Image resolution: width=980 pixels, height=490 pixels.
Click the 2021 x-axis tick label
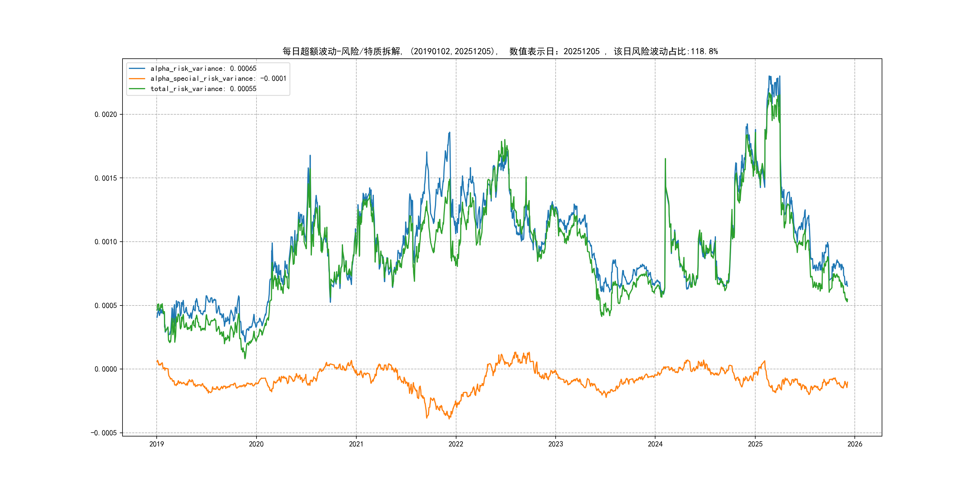356,444
